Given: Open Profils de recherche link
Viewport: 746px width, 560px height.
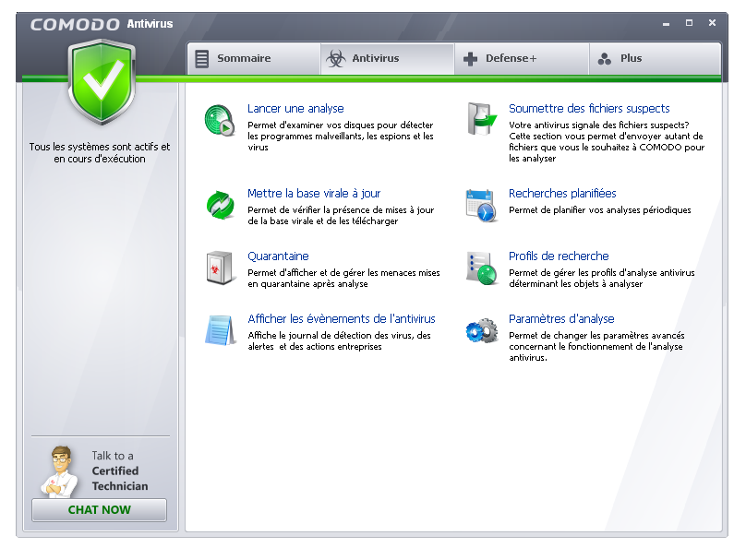Looking at the screenshot, I should [x=559, y=256].
